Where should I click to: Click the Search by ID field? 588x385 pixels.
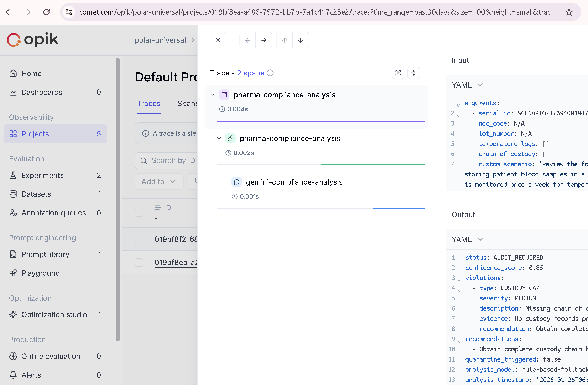click(x=173, y=160)
